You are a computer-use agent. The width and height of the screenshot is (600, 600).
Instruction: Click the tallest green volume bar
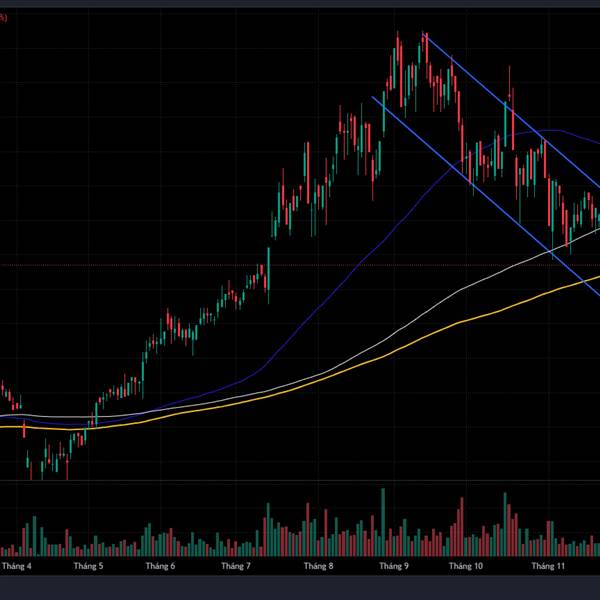pos(383,522)
